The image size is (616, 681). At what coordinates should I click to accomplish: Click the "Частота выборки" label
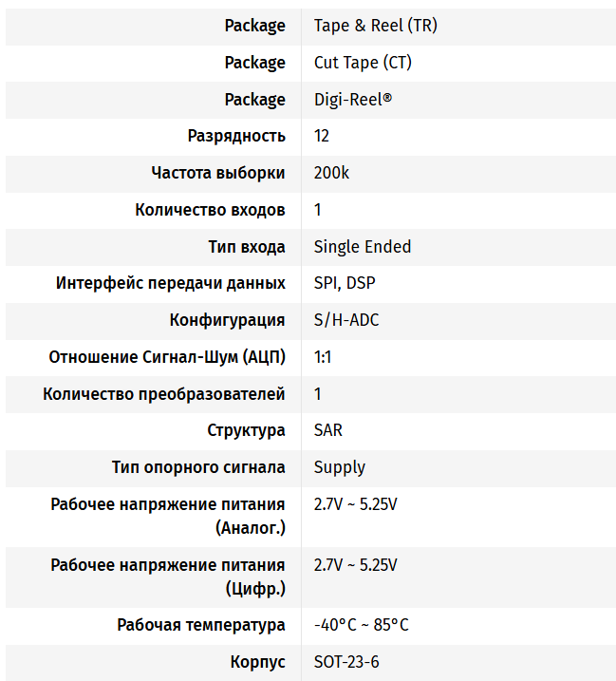click(x=218, y=173)
